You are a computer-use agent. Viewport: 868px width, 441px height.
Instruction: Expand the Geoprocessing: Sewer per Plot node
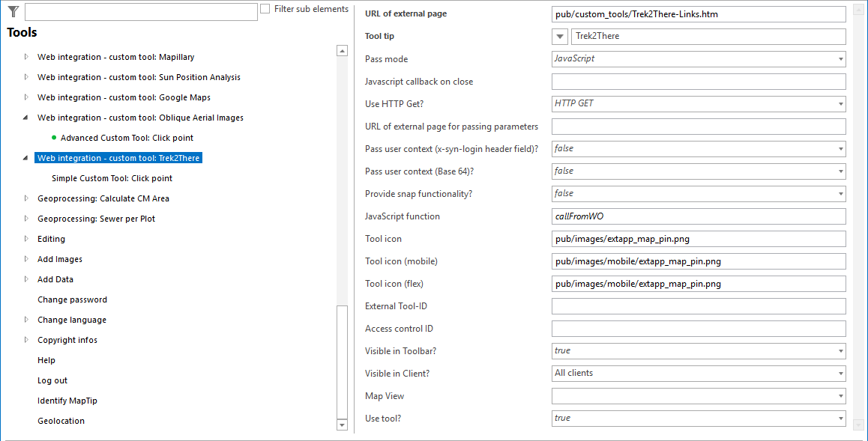click(26, 219)
